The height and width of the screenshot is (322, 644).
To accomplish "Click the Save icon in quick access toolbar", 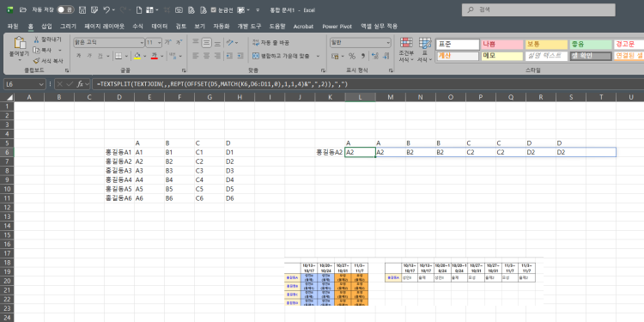I will pos(82,9).
